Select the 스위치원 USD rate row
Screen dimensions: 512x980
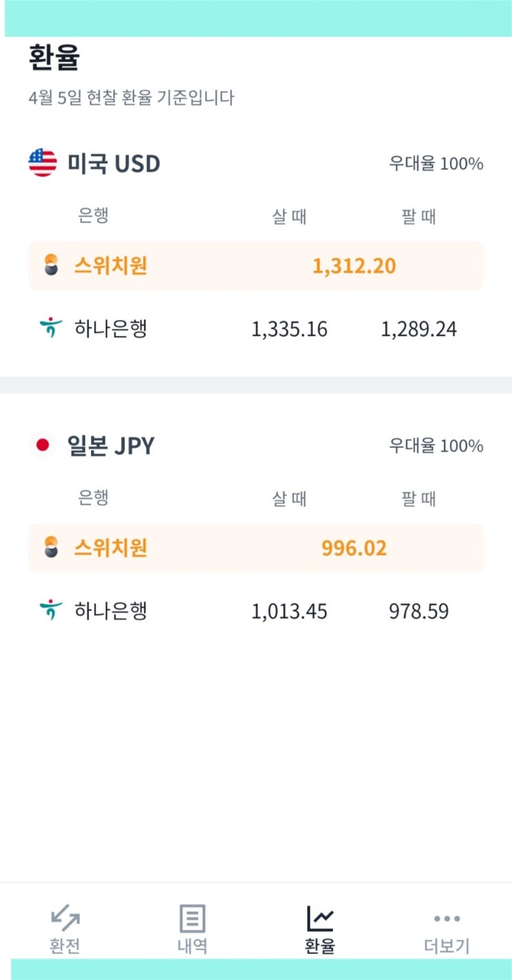pos(256,266)
